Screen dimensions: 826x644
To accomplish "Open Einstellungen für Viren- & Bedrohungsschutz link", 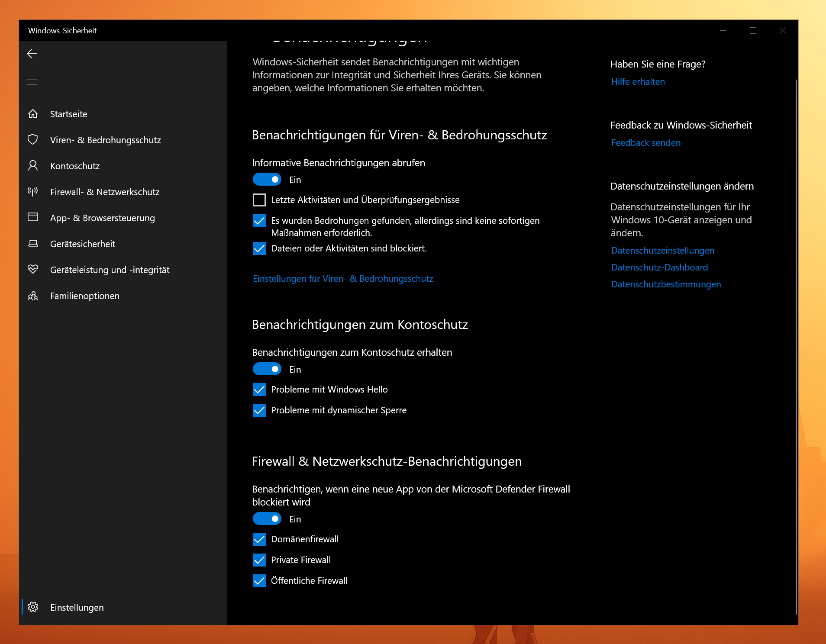I will pos(343,279).
